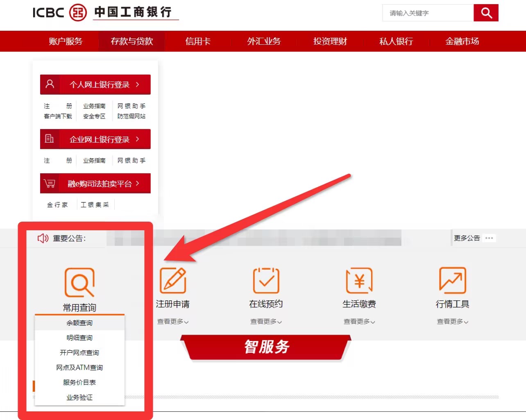Select 服务价目表 from dropdown list
The width and height of the screenshot is (526, 420).
[x=79, y=382]
